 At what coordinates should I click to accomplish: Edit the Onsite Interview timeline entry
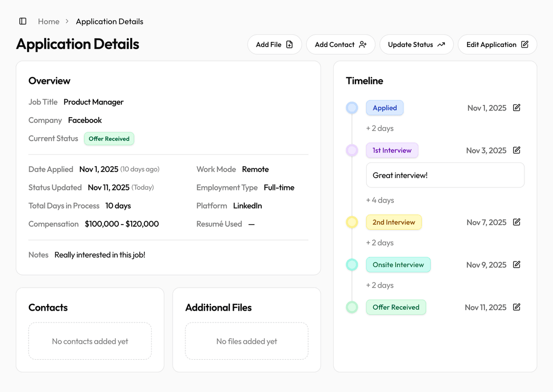tap(517, 265)
